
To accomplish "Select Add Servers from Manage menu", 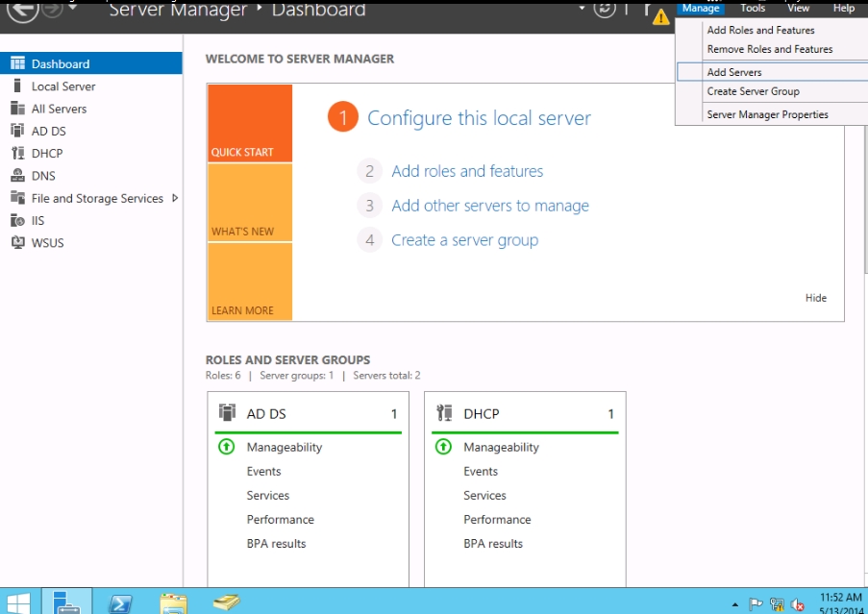I will tap(773, 72).
